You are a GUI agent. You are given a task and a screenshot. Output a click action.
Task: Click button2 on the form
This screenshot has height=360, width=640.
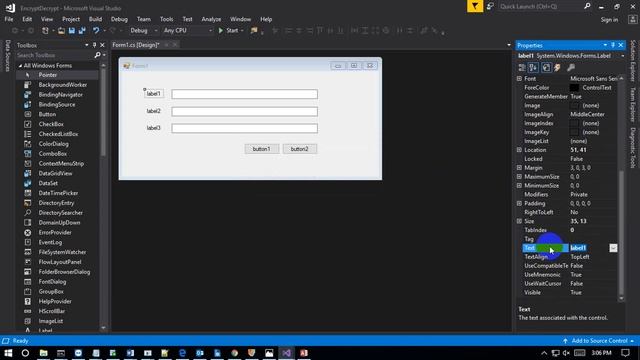click(x=300, y=149)
